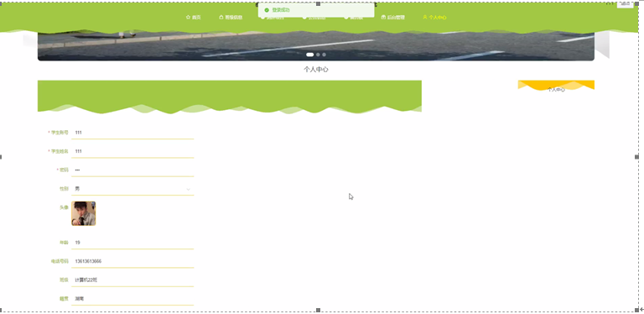Screen dimensions: 644x314
Task: Switch to the second carousel indicator dot
Action: pyautogui.click(x=318, y=55)
